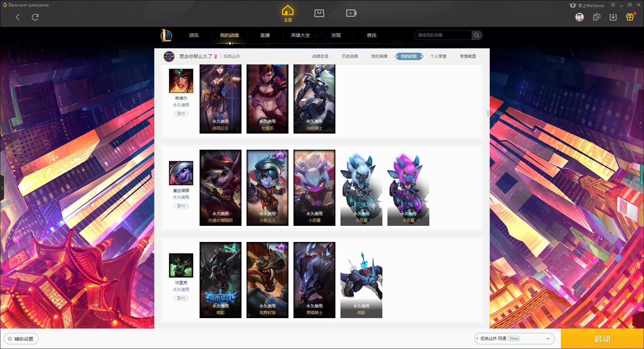Open 辅助设置 settings button

point(21,339)
